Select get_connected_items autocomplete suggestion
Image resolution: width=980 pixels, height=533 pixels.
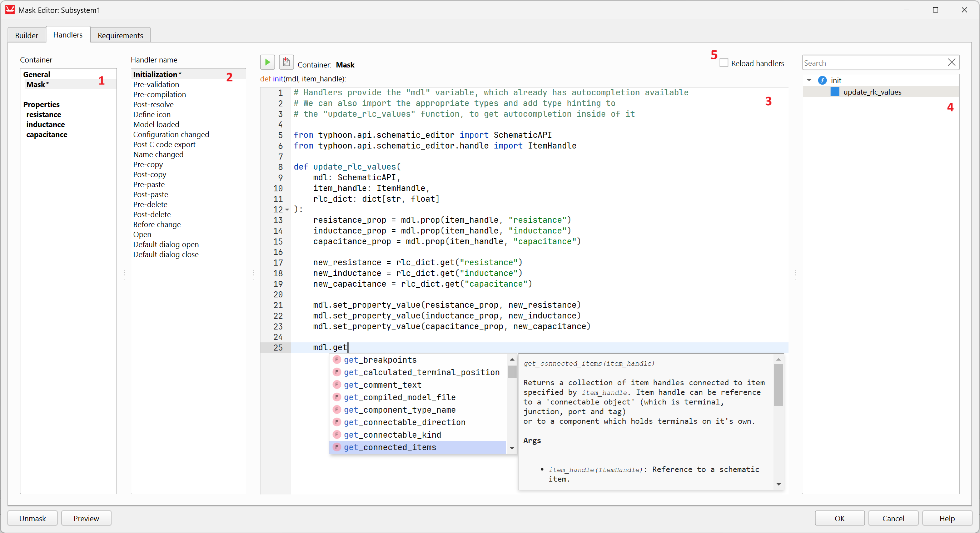390,447
